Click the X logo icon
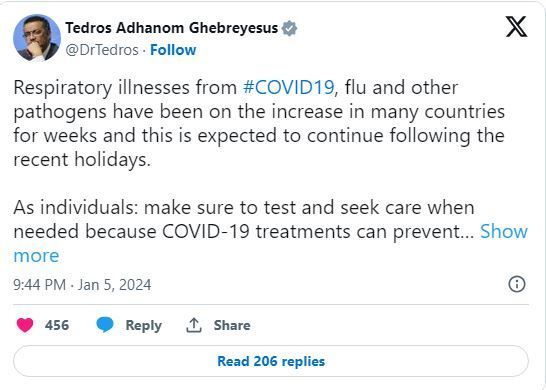Screen dimensions: 546x390 click(516, 26)
